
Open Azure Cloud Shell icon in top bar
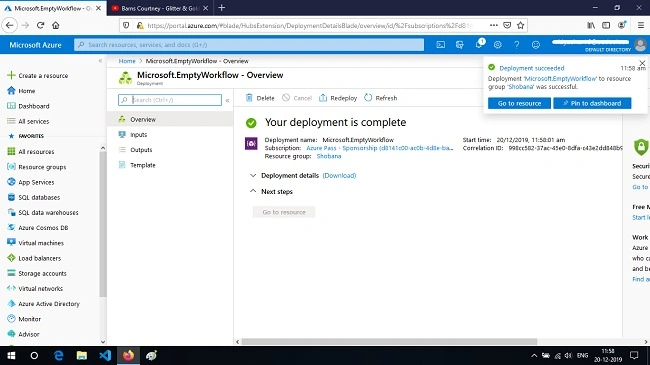tap(440, 44)
